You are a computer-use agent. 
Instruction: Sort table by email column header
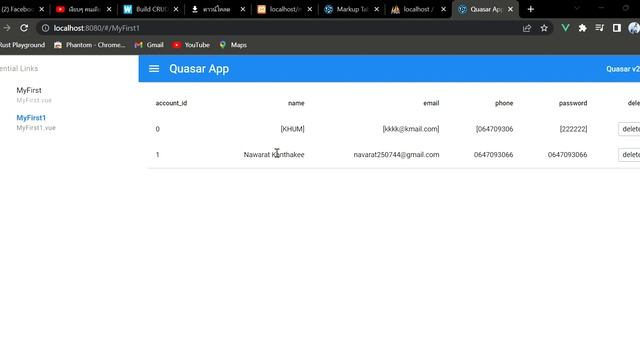[431, 103]
